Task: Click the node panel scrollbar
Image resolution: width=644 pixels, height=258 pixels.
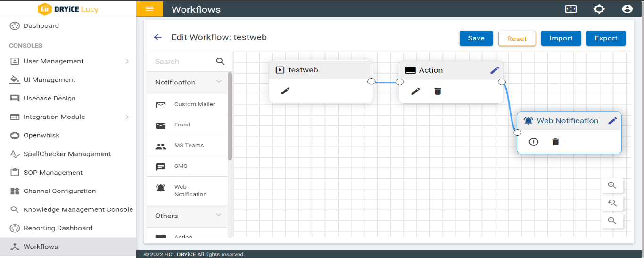Action: 230,116
